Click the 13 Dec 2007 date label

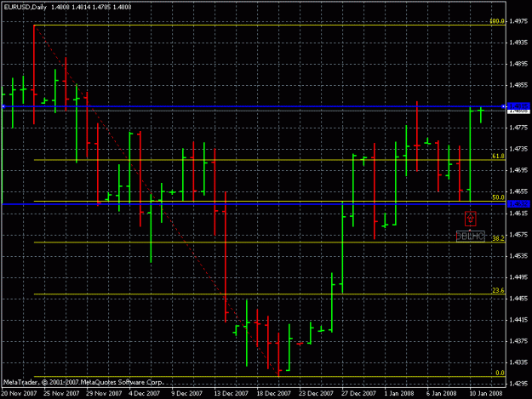[232, 394]
